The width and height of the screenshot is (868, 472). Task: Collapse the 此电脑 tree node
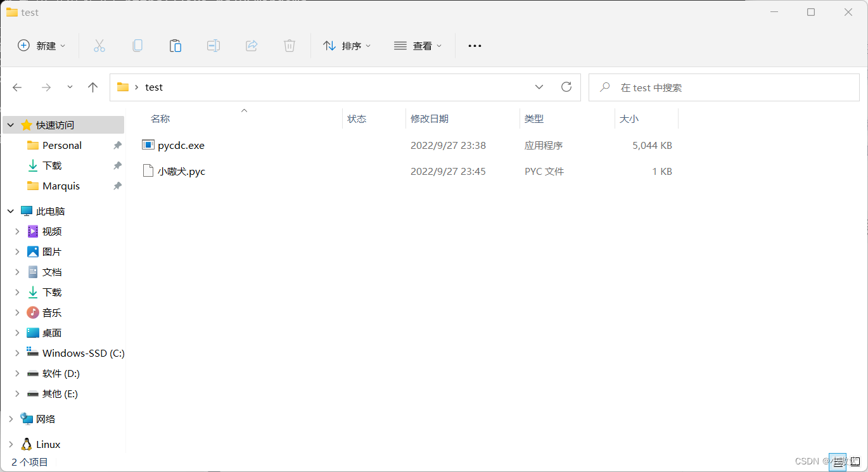[x=10, y=210]
